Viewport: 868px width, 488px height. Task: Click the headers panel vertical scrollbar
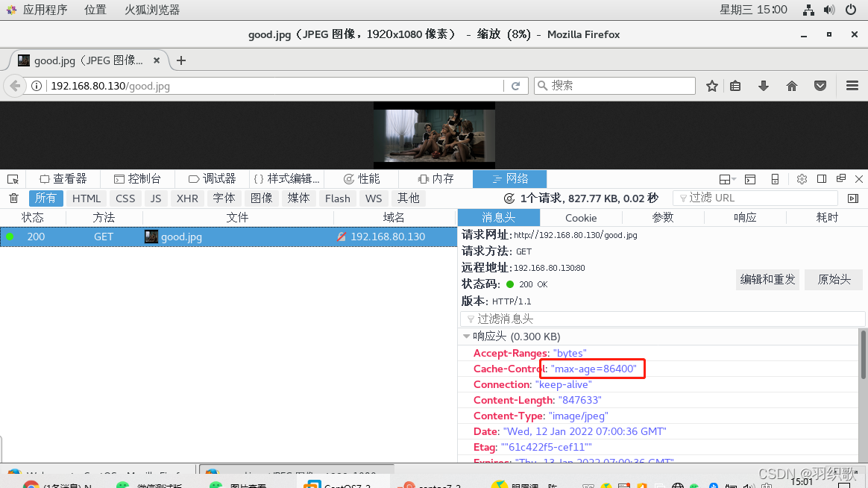[x=864, y=354]
